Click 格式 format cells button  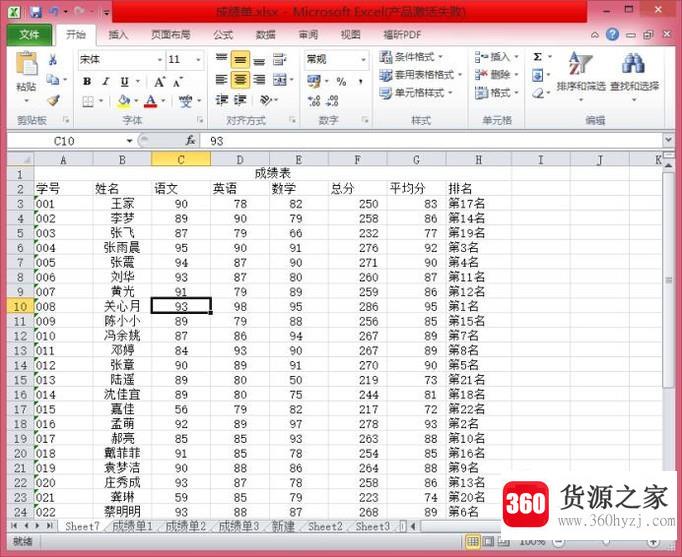[x=497, y=93]
